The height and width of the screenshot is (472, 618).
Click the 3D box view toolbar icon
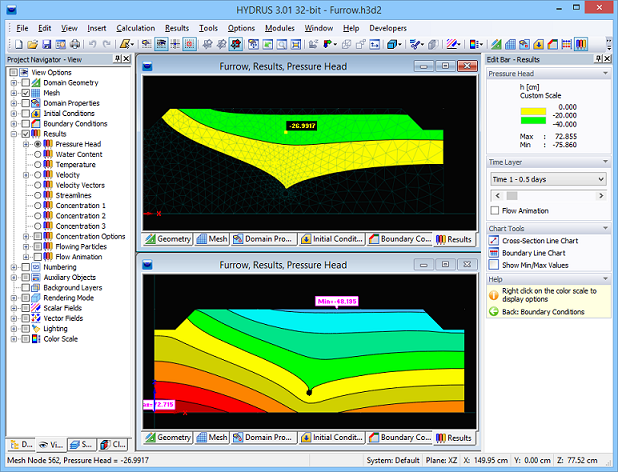(392, 44)
